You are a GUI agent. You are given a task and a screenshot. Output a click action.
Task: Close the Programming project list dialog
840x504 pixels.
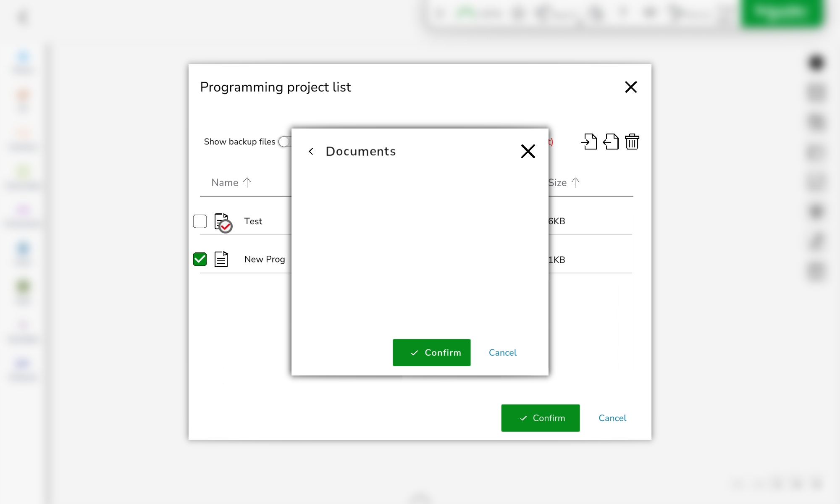pyautogui.click(x=631, y=87)
